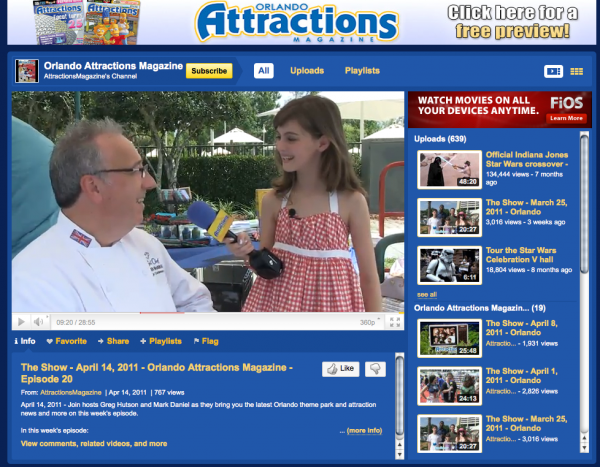
Task: Switch to grid view layout icon
Action: pyautogui.click(x=576, y=71)
